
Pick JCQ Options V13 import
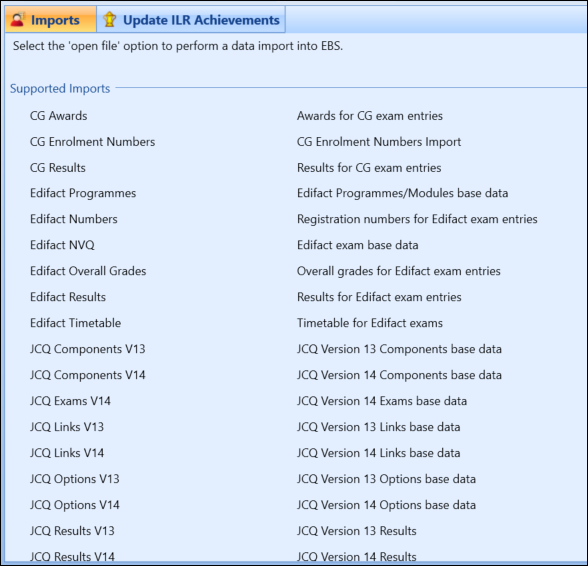75,479
